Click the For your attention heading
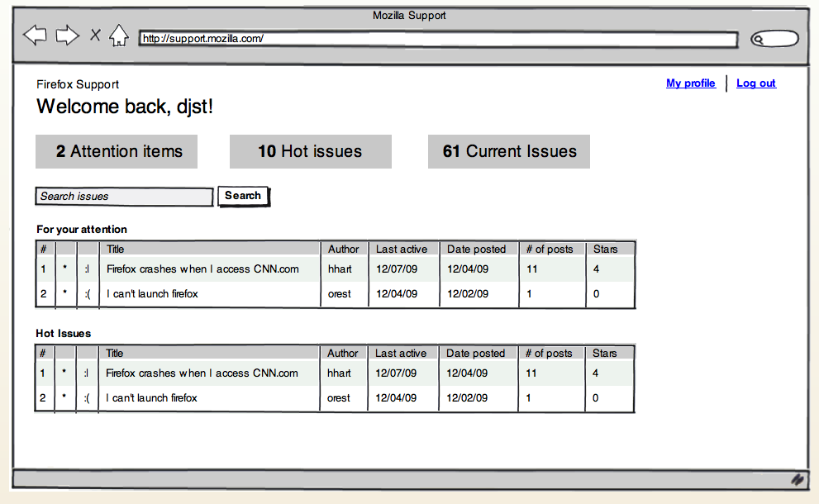 [x=82, y=230]
